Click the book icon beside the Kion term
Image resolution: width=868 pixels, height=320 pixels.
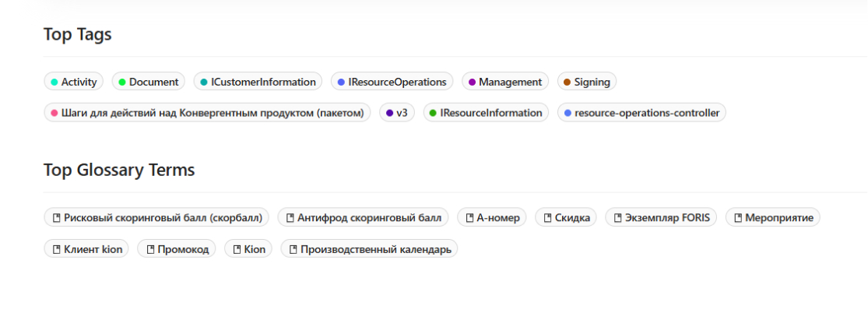(x=237, y=250)
